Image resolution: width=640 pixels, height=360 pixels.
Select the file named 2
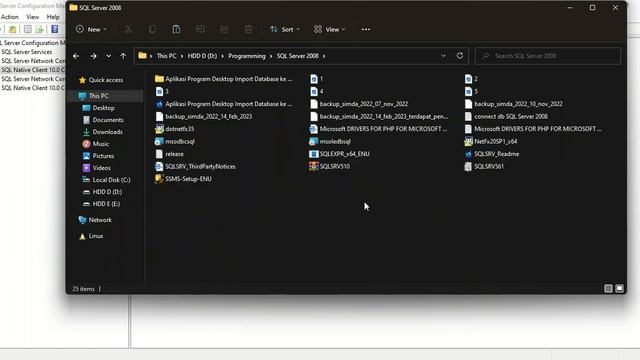[x=471, y=79]
